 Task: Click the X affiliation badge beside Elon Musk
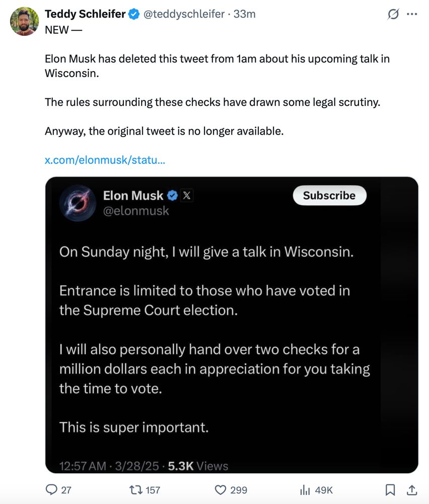click(187, 196)
